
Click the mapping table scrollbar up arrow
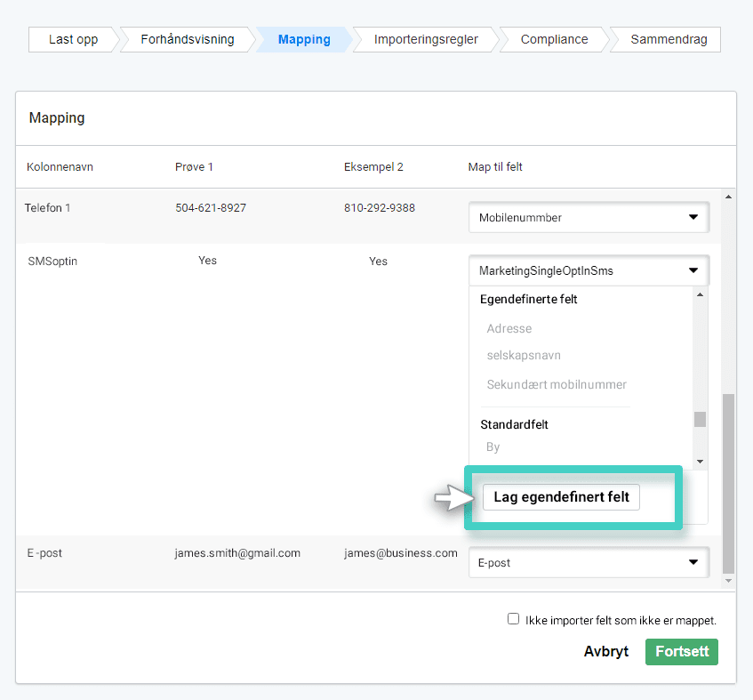tap(728, 197)
